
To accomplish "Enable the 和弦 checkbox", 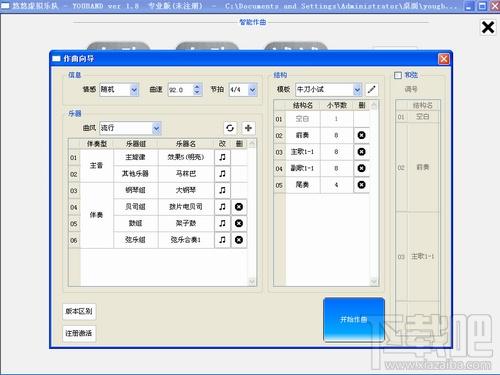I will [x=398, y=75].
